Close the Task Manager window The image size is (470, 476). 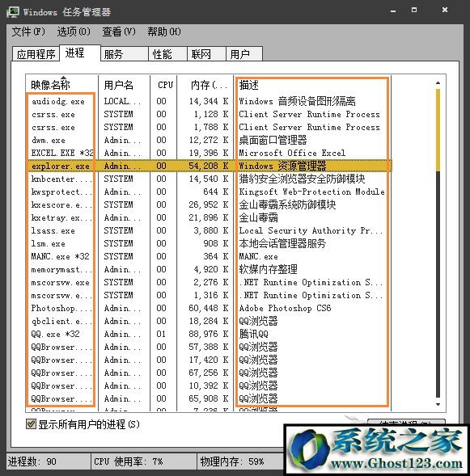[x=445, y=10]
